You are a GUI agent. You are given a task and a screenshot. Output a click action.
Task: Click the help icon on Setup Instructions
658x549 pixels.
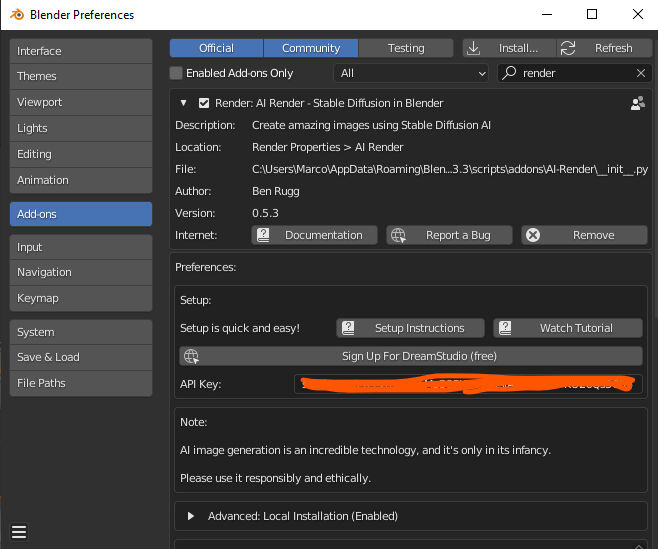[x=348, y=328]
